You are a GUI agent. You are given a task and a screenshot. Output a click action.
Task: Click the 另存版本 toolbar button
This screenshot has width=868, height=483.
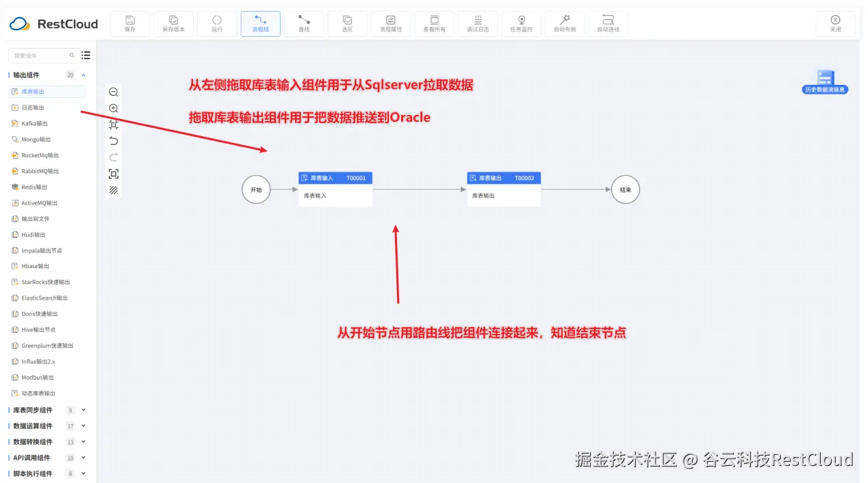click(x=173, y=24)
